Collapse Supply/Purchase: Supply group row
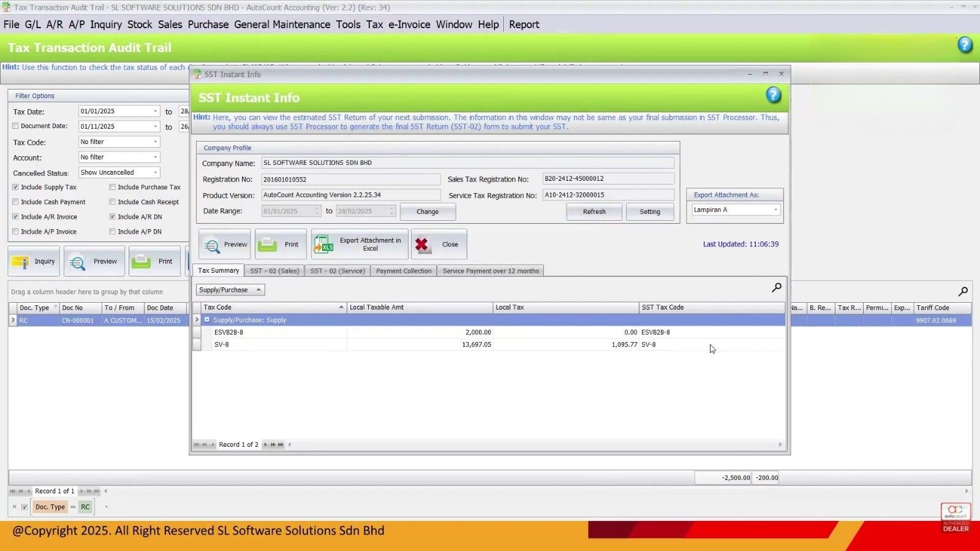980x551 pixels. 207,320
